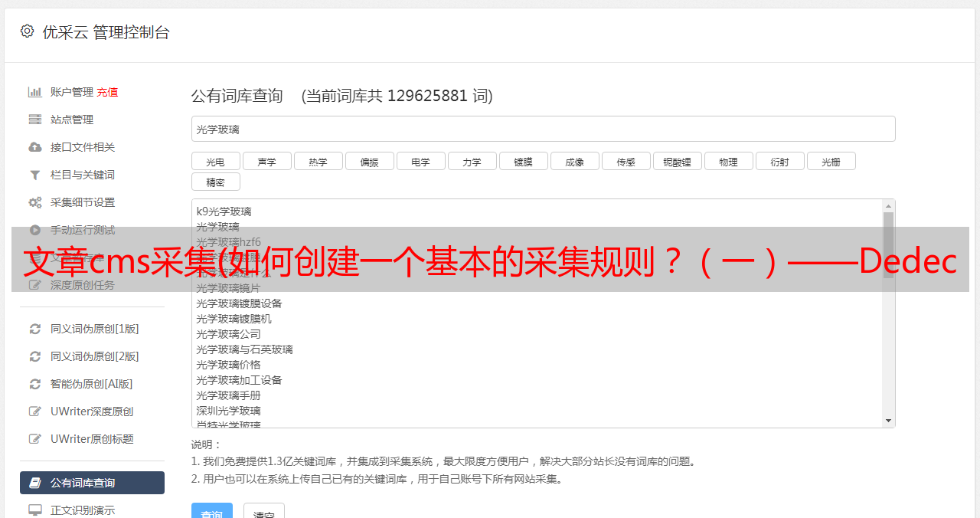Select the 光栅 tag button

point(831,161)
